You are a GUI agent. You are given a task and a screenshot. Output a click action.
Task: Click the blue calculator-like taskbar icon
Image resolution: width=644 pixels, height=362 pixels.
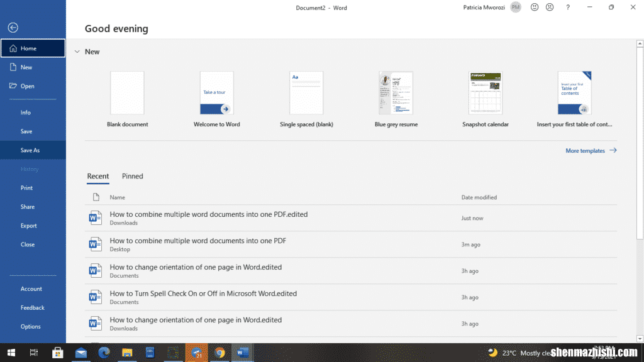click(150, 353)
